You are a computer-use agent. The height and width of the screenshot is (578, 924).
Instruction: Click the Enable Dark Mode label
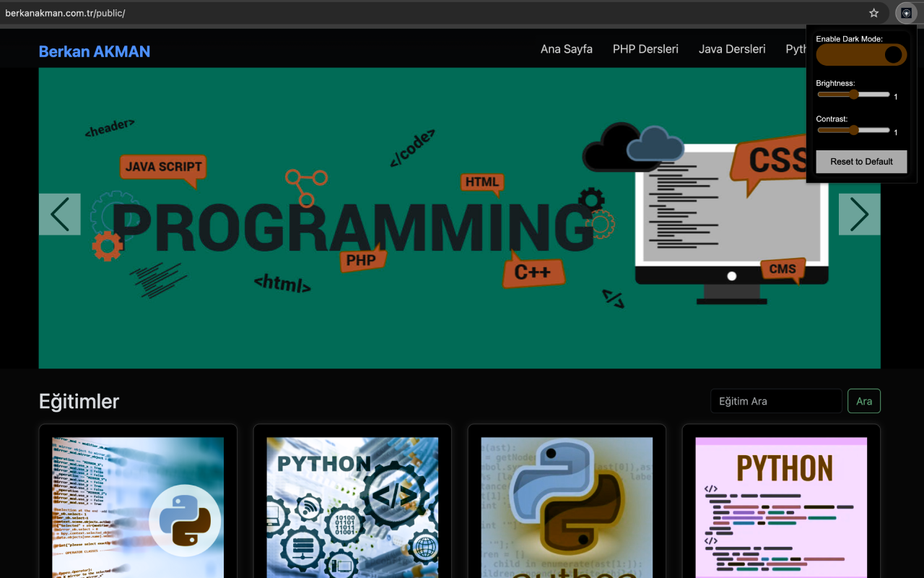(x=850, y=39)
